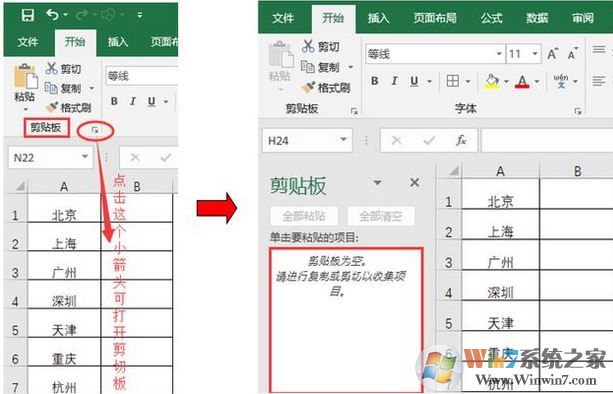Viewport: 613px width, 394px height.
Task: Apply red font color A
Action: coord(522,81)
